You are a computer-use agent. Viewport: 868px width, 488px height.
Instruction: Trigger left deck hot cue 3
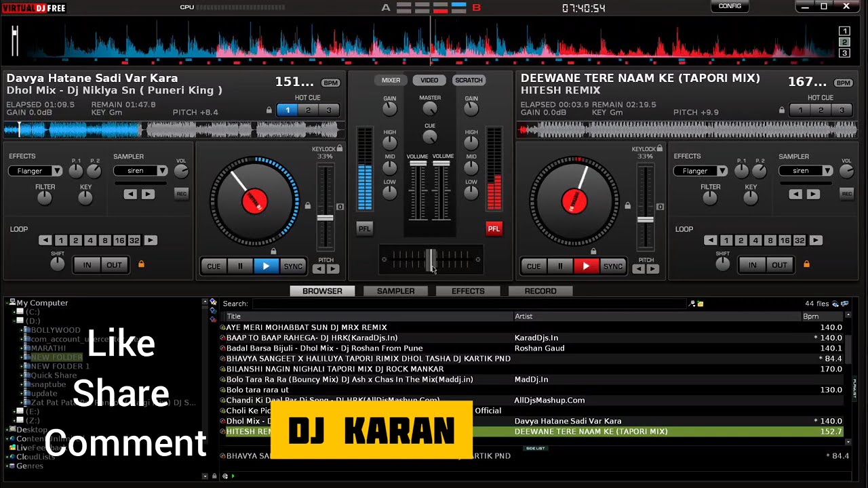click(329, 110)
